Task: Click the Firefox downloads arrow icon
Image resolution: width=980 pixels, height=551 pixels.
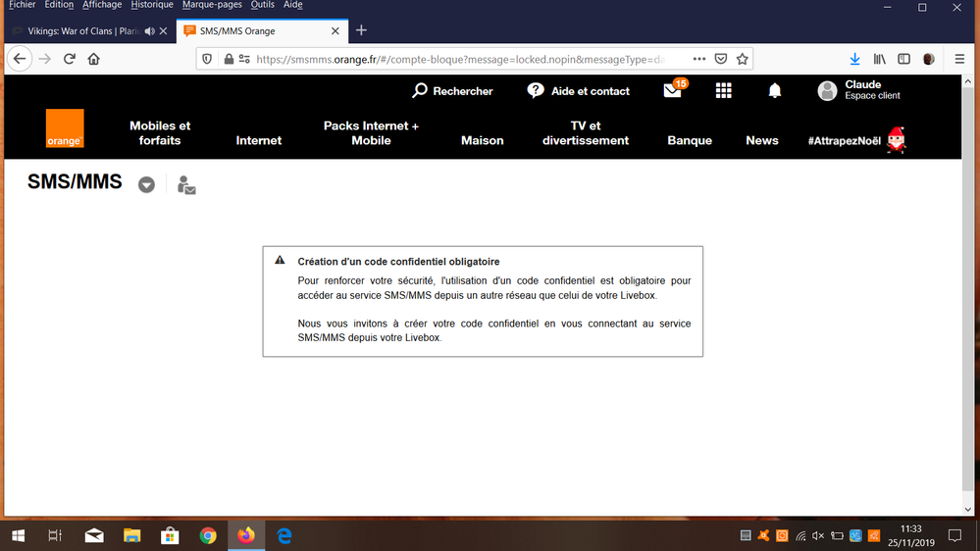Action: (854, 59)
